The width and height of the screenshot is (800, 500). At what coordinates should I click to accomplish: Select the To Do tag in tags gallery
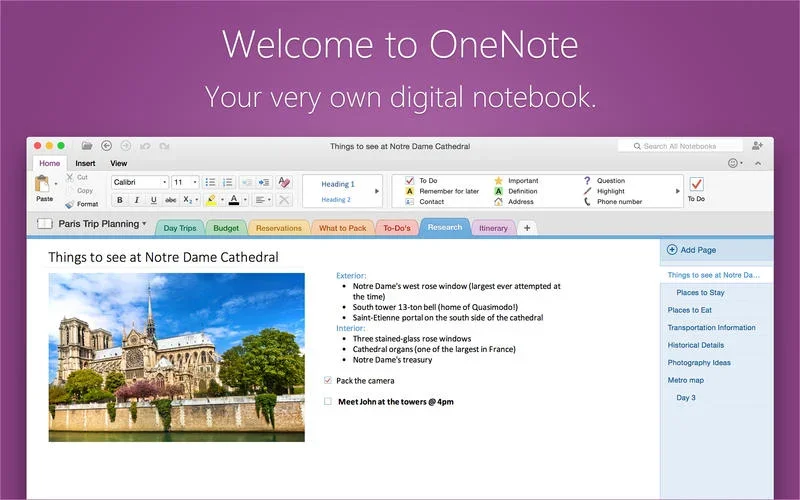click(421, 181)
